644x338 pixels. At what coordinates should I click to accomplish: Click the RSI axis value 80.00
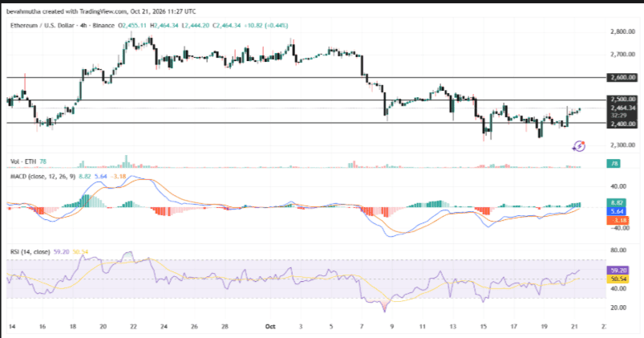618,250
